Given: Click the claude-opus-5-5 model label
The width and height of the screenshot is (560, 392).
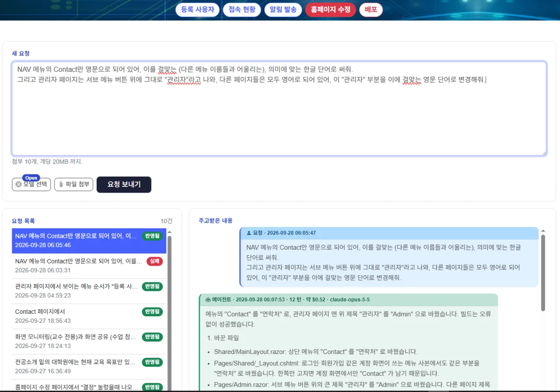Looking at the screenshot, I should [x=350, y=300].
